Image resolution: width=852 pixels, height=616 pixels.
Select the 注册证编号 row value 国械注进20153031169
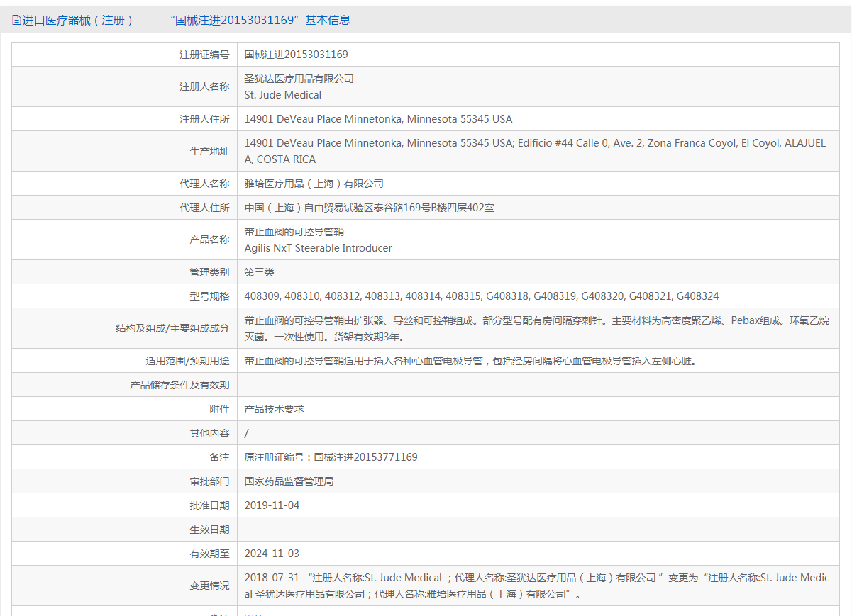[x=297, y=55]
